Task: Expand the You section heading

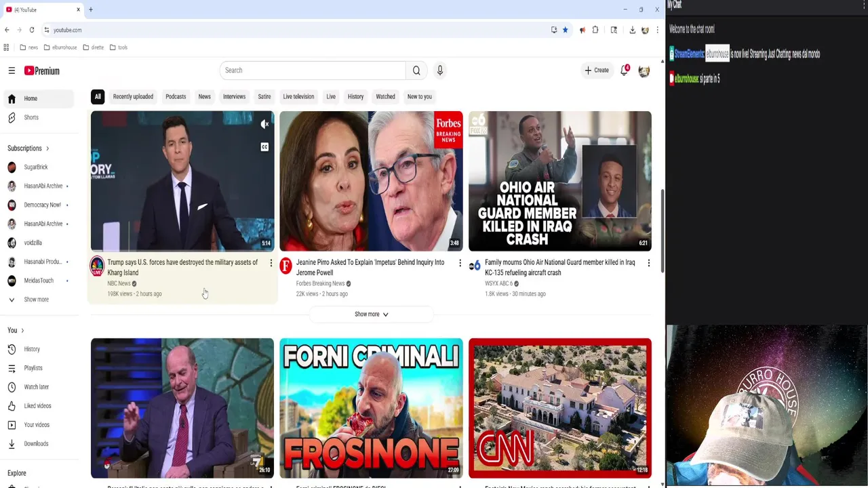Action: [x=16, y=330]
